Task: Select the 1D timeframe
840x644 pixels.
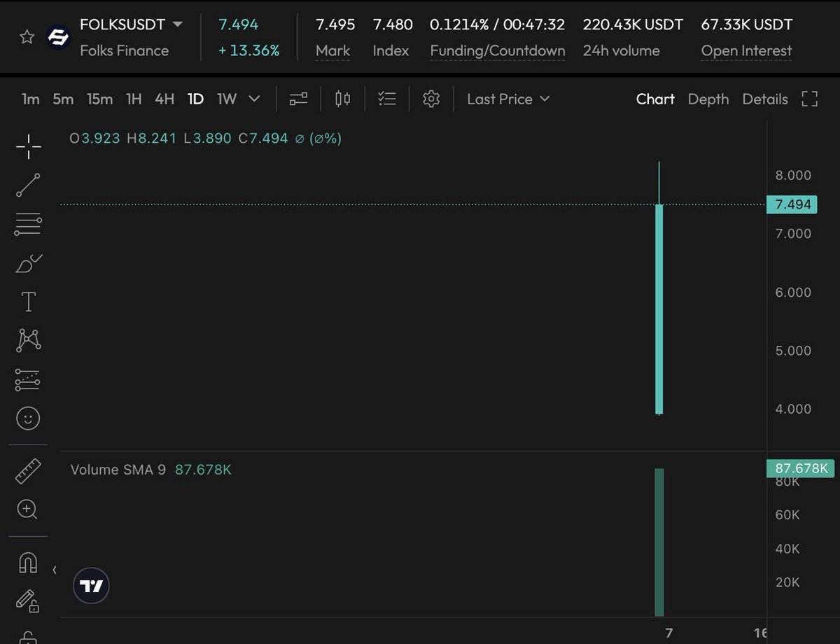Action: [x=195, y=99]
